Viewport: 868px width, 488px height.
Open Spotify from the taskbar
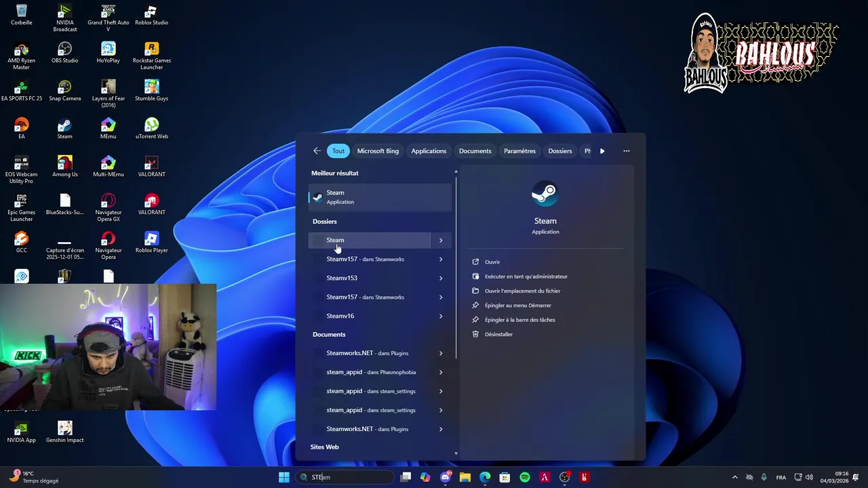525,477
